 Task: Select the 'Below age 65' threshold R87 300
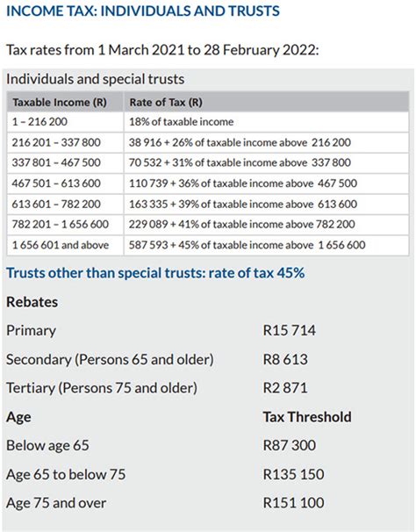click(289, 445)
